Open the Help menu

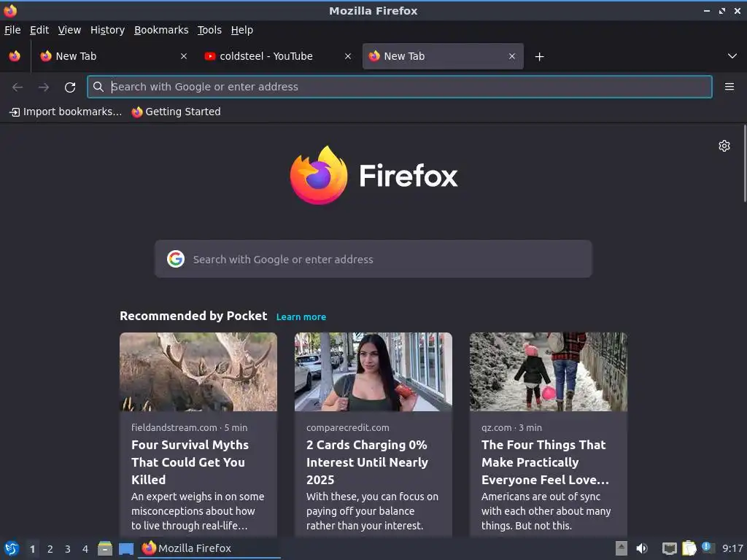(x=242, y=30)
